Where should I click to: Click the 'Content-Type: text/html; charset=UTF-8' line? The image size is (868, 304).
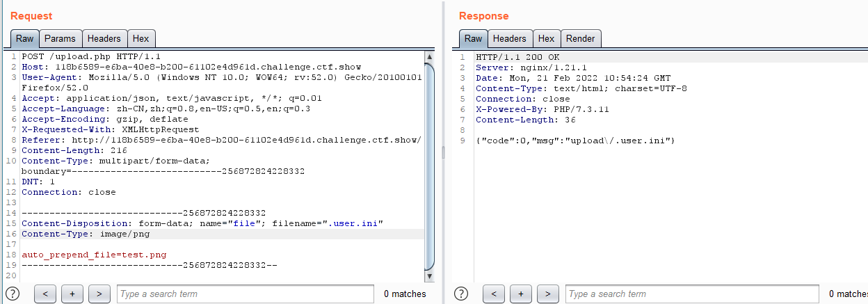[x=581, y=88]
